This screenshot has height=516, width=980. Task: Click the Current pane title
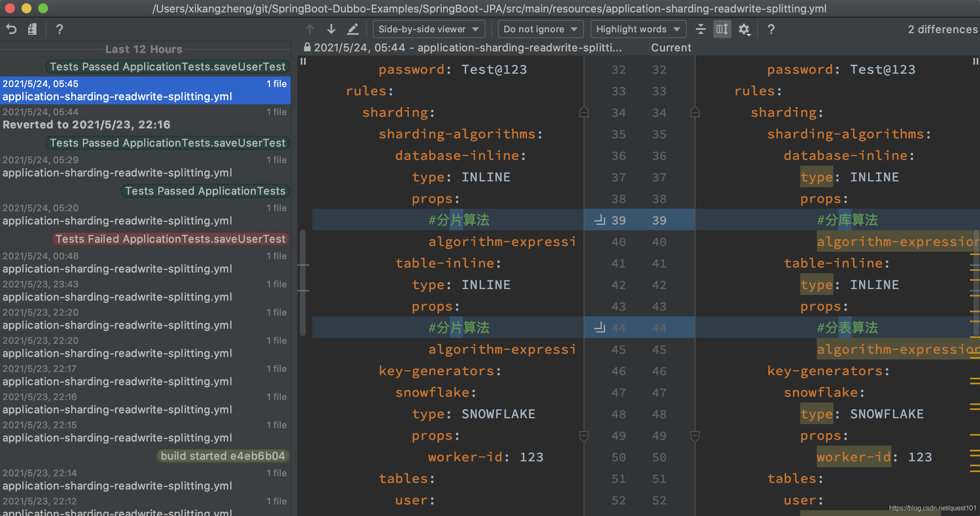[671, 48]
